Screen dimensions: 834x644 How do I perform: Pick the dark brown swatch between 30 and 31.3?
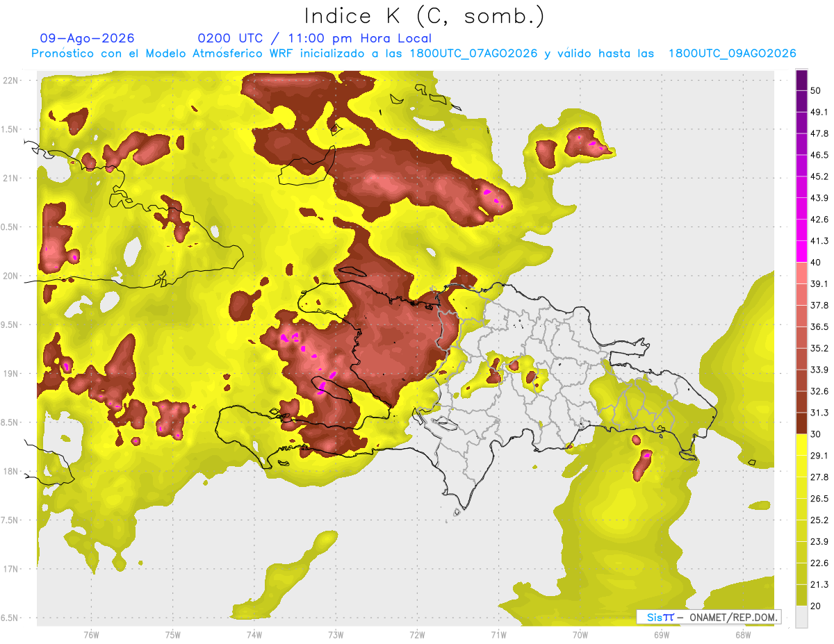pyautogui.click(x=801, y=423)
